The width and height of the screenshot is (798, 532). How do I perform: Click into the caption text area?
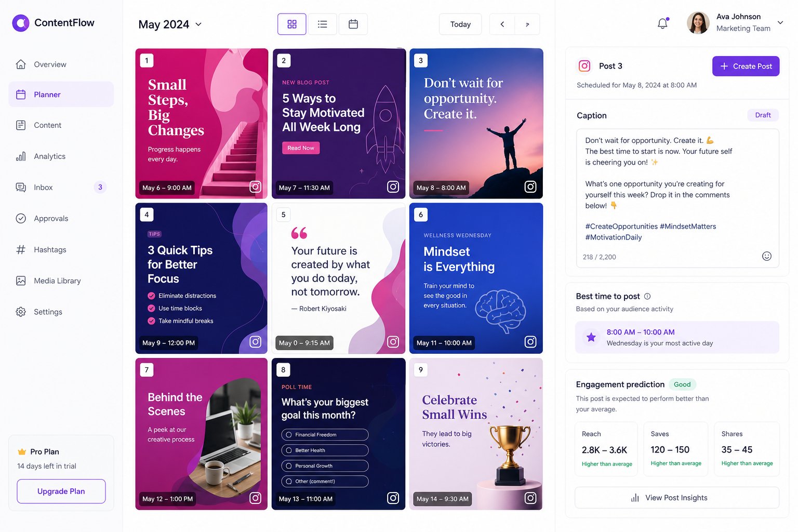point(677,198)
